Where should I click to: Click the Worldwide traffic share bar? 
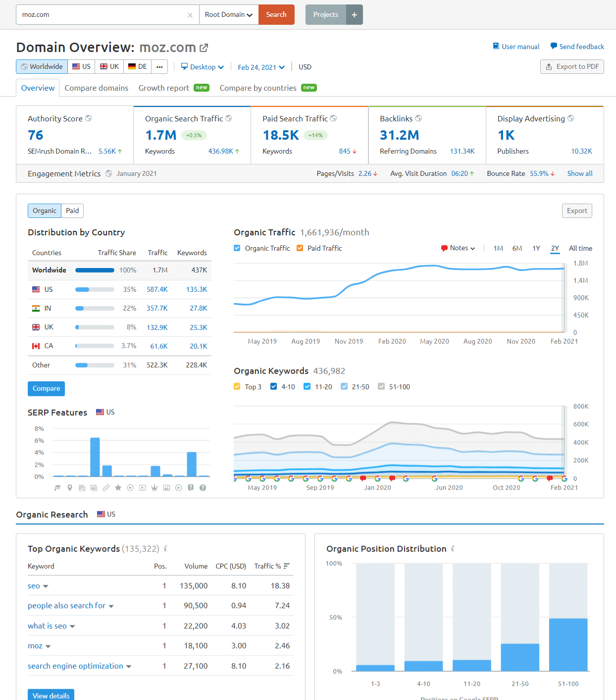[x=95, y=270]
